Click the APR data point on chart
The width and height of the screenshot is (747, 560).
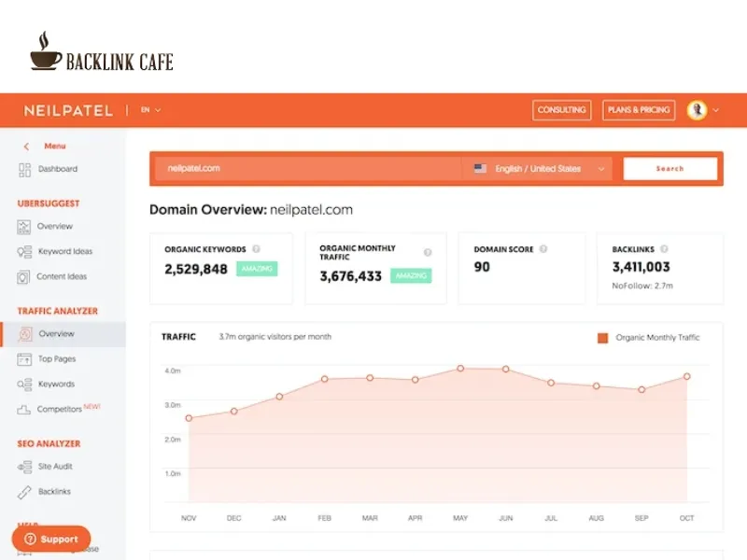point(415,380)
